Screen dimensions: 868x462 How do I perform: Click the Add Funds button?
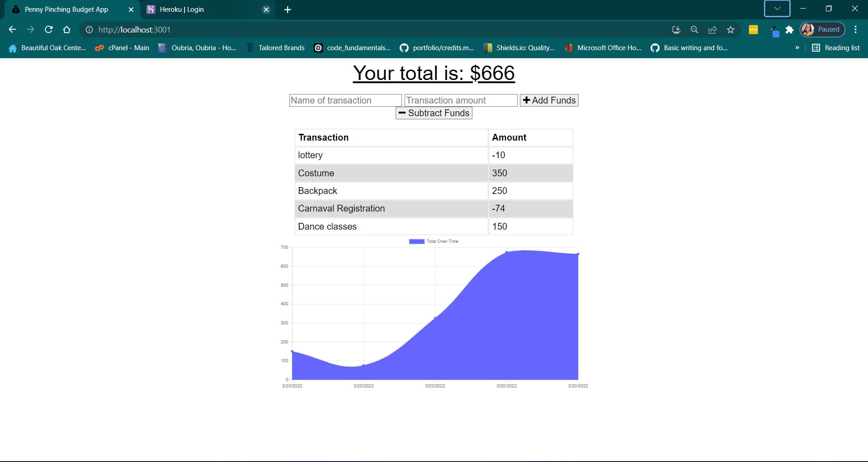(x=548, y=100)
